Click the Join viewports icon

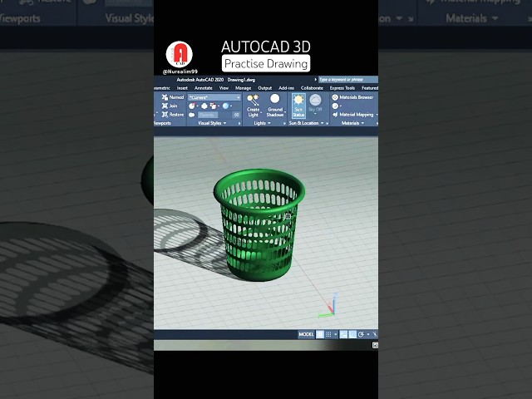coord(165,106)
